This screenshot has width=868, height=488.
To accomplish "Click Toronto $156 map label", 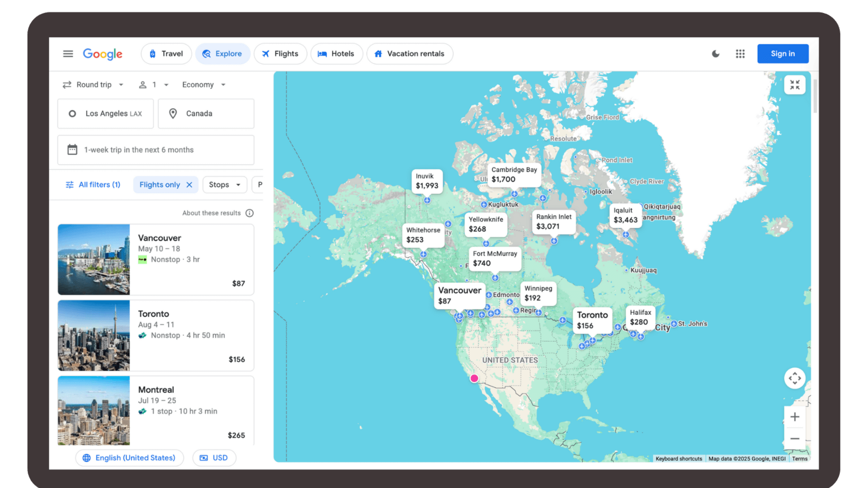I will 592,320.
